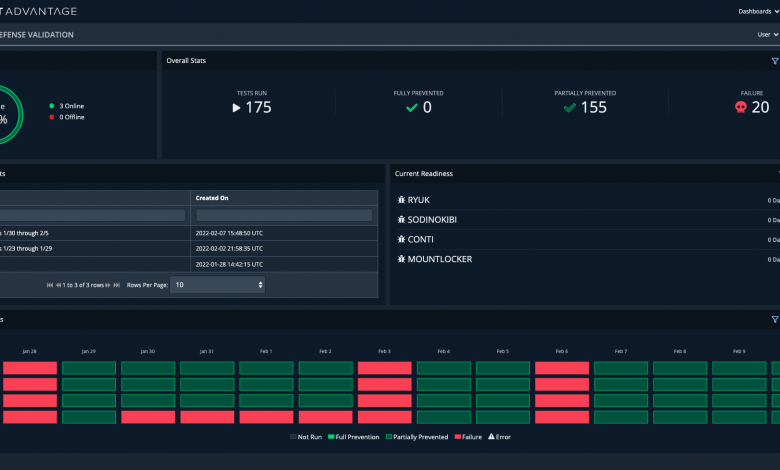Image resolution: width=780 pixels, height=470 pixels.
Task: Click the red failure cell under Feb 1
Action: pos(266,417)
